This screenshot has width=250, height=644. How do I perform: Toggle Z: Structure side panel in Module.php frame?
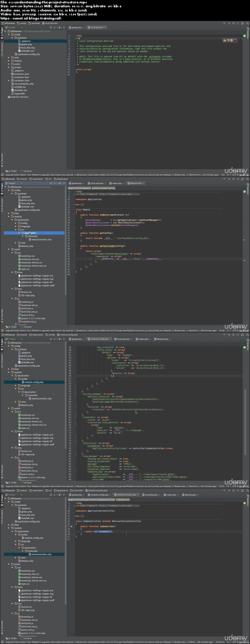point(2,205)
